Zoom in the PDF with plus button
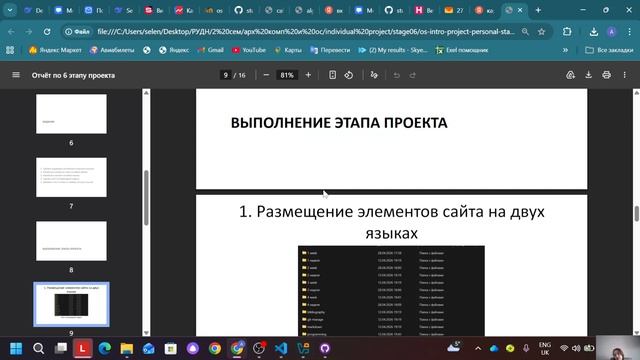Screen dimensions: 640x360 (308, 75)
